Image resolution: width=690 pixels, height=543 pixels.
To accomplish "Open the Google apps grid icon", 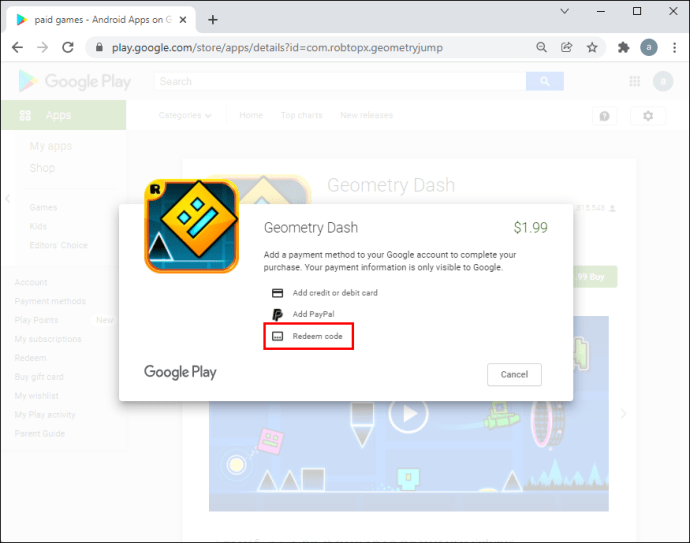I will click(635, 81).
